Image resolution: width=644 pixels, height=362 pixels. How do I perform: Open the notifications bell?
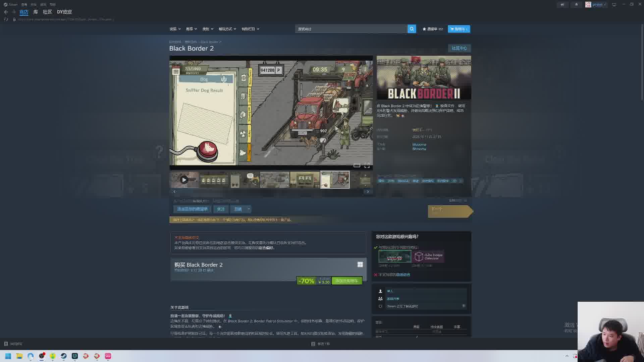click(576, 4)
